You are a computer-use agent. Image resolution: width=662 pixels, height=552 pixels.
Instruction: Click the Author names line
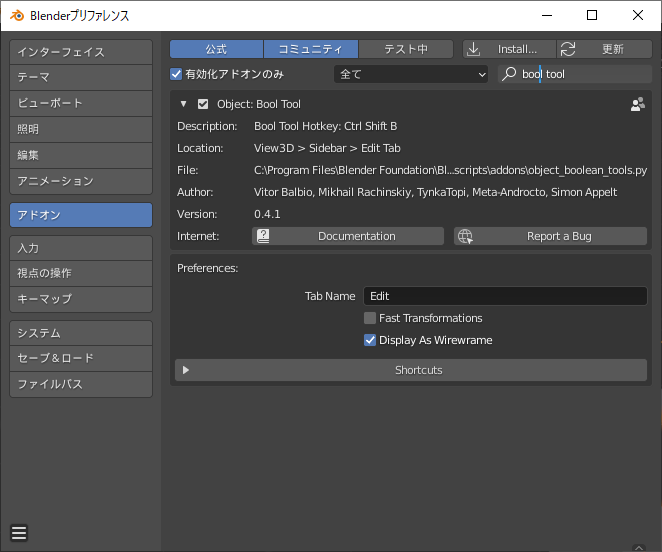(x=435, y=192)
